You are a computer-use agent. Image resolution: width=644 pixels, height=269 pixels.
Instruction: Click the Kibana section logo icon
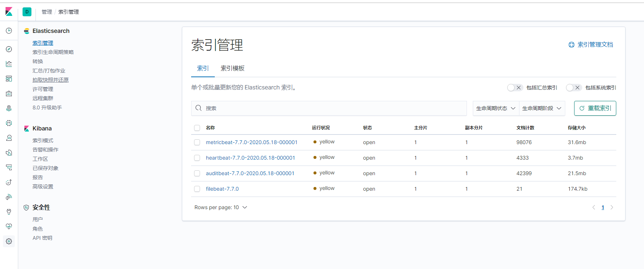(x=27, y=129)
